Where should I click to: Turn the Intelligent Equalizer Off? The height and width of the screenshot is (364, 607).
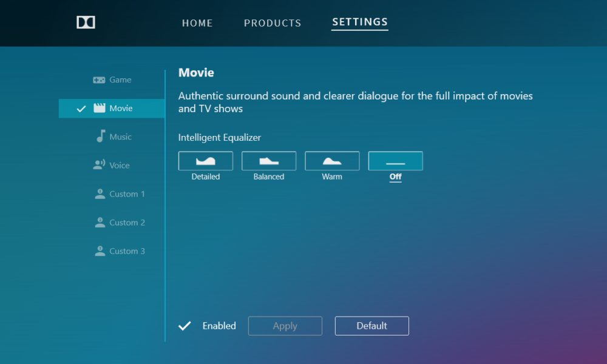395,161
